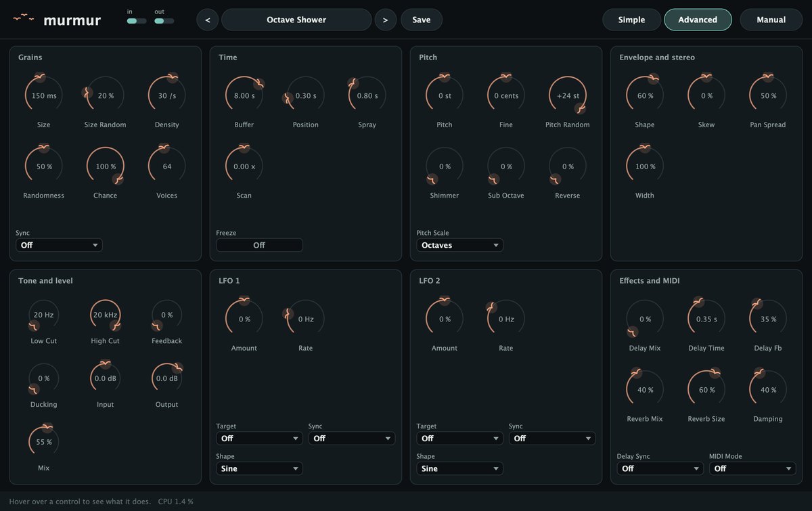812x511 pixels.
Task: Click the Delay Time knob
Action: (x=706, y=319)
